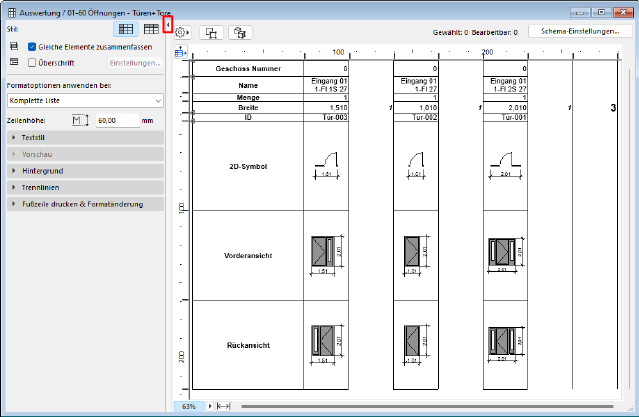Screen dimensions: 639x417
Task: Click the 63% zoom level button
Action: click(x=189, y=406)
